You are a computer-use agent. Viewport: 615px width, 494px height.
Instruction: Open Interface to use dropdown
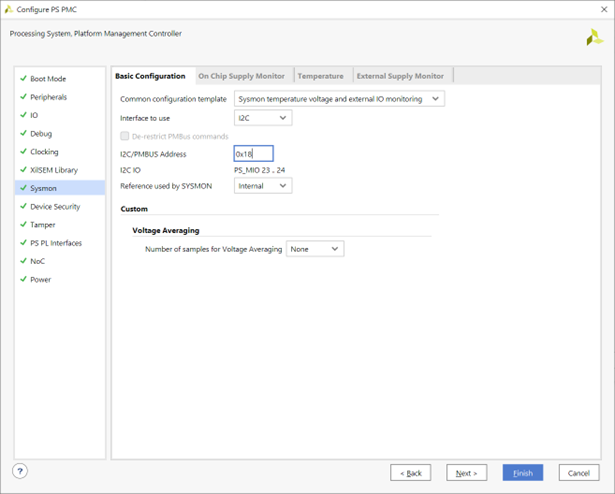[x=263, y=118]
